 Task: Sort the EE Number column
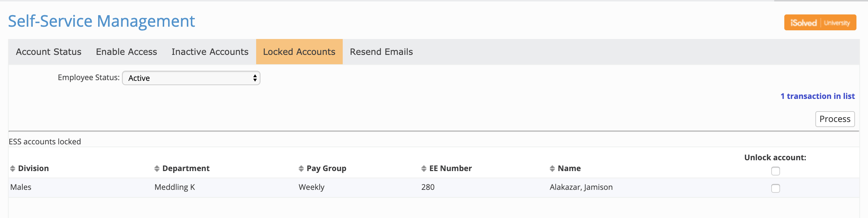(424, 168)
